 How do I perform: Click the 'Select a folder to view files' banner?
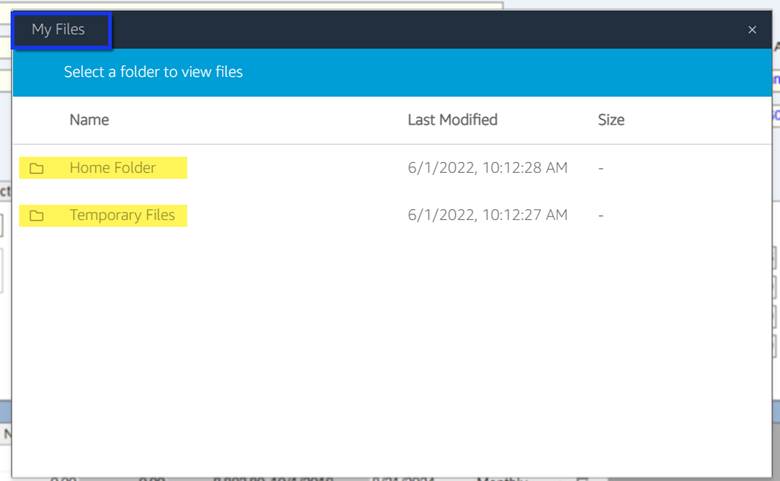coord(392,72)
